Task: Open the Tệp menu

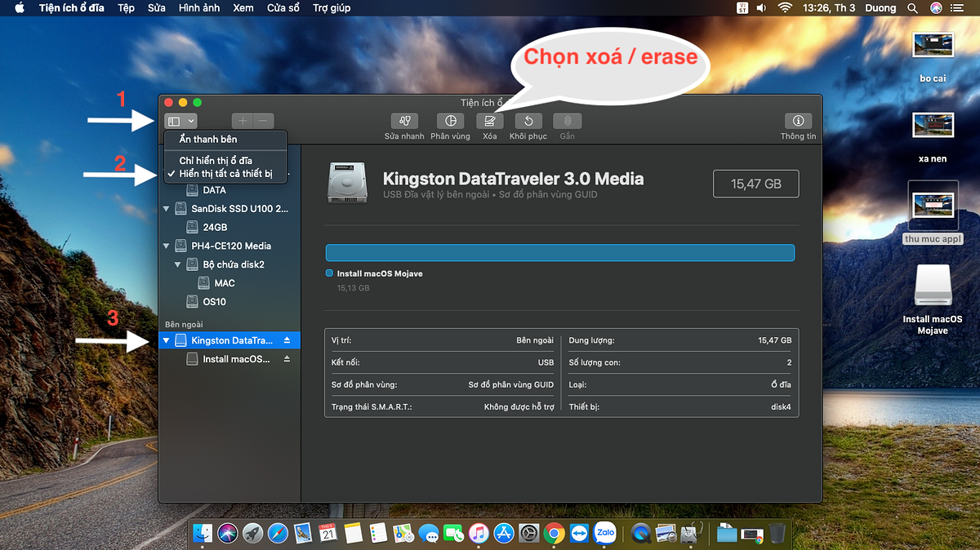Action: click(126, 8)
